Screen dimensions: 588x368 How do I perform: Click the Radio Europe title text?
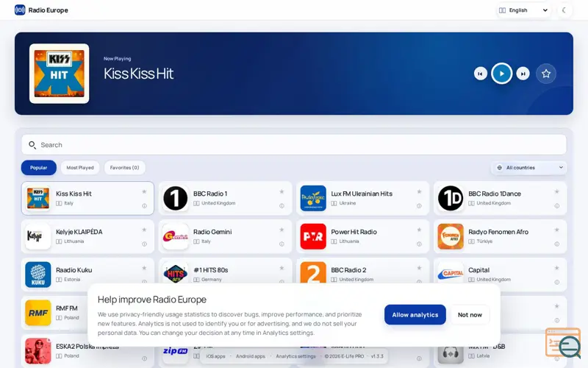[49, 10]
